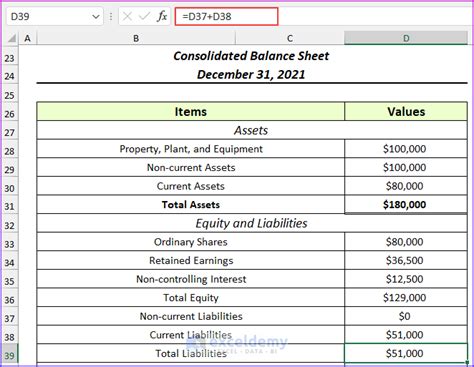Select the Total Assets label cell
The image size is (474, 367).
tap(191, 205)
